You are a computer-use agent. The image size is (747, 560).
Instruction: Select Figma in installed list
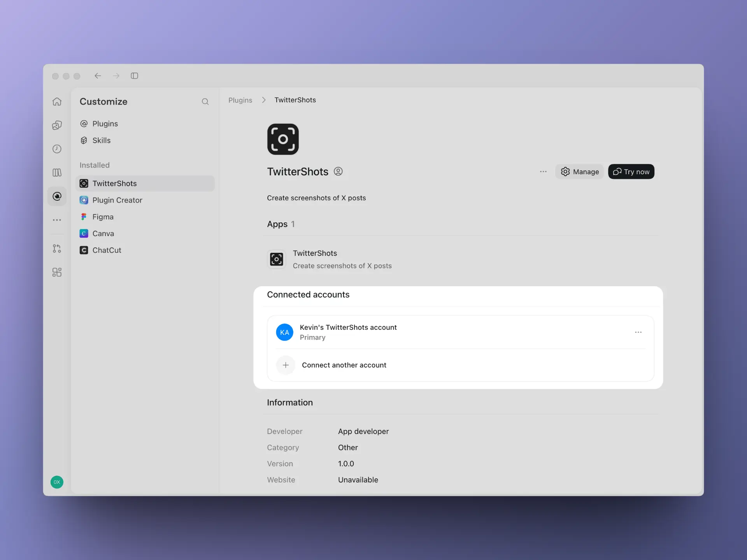coord(145,217)
